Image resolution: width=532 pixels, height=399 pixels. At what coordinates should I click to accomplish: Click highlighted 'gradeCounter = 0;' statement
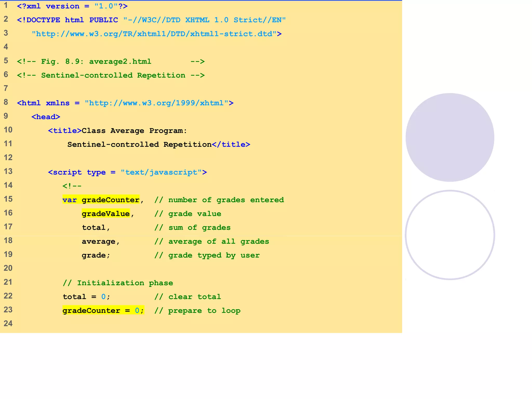point(103,310)
